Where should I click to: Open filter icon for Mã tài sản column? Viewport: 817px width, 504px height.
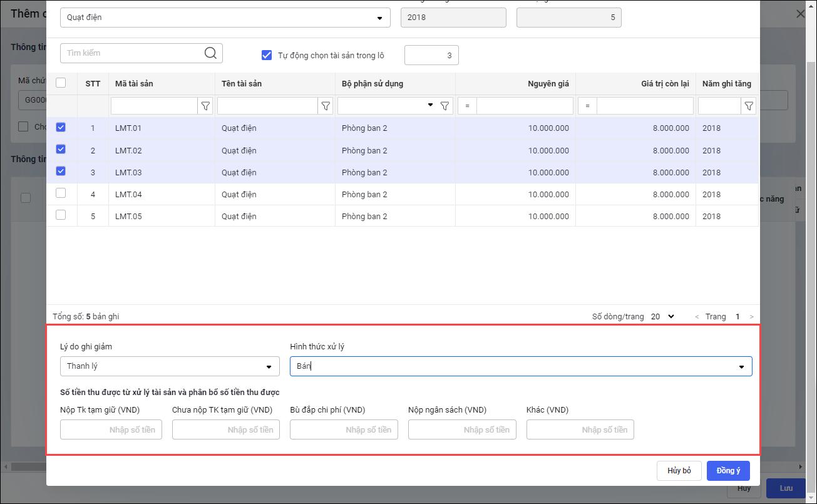205,106
